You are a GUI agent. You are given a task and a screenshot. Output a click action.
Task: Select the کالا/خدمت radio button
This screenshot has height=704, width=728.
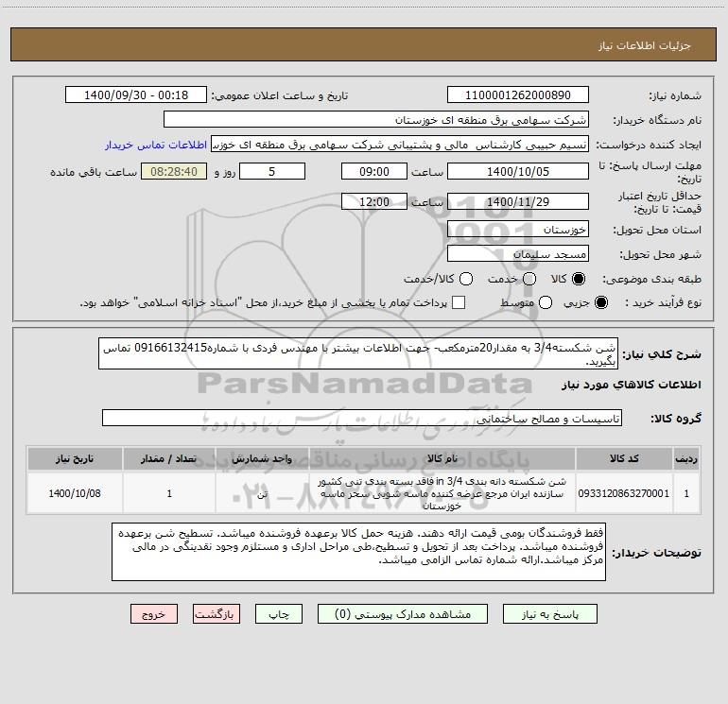(466, 279)
